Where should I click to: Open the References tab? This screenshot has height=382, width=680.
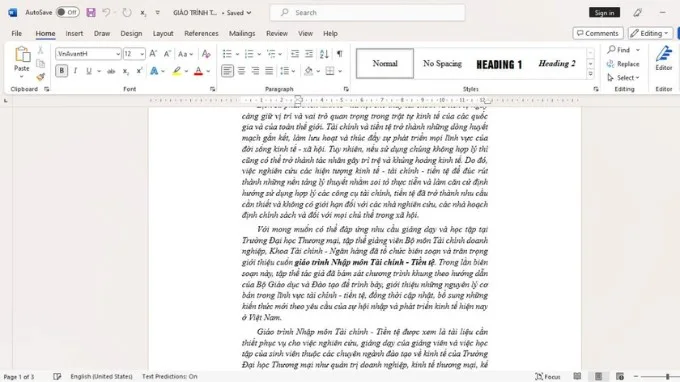pos(201,33)
